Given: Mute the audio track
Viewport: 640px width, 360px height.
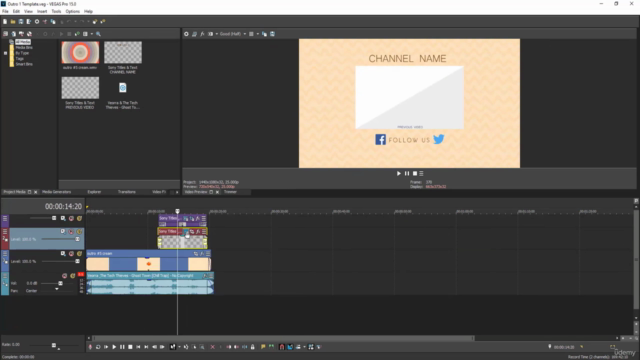Looking at the screenshot, I should click(64, 276).
